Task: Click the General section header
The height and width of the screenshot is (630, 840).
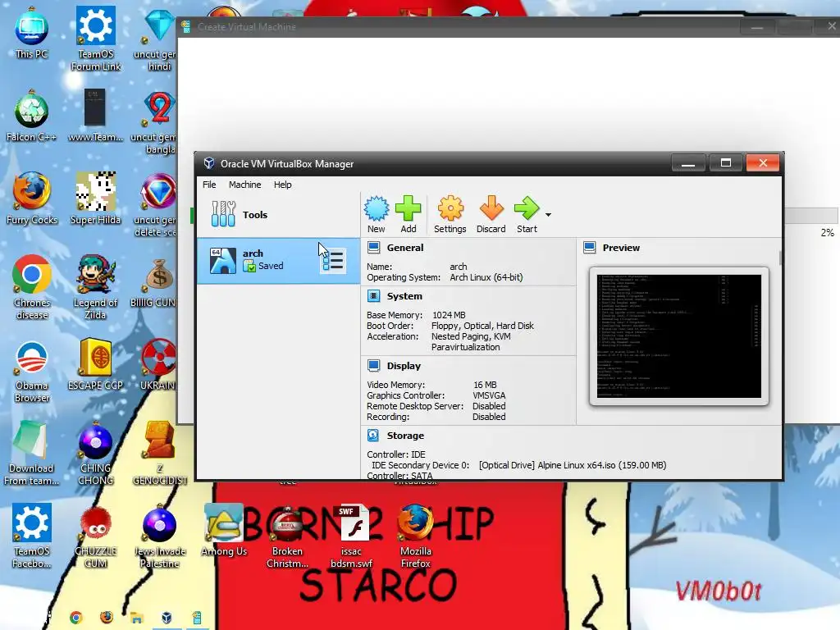Action: 405,248
